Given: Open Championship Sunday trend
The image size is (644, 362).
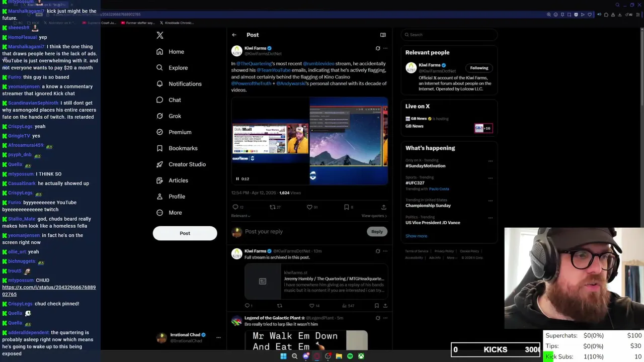Looking at the screenshot, I should 428,206.
